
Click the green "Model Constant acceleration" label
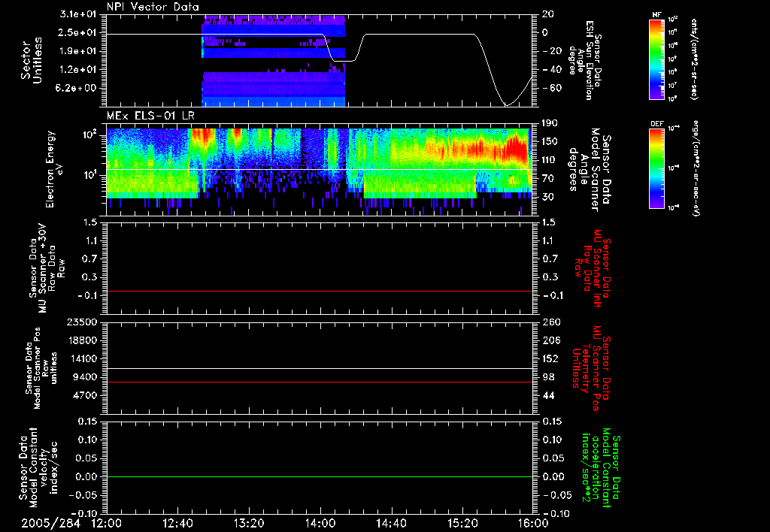coord(599,467)
